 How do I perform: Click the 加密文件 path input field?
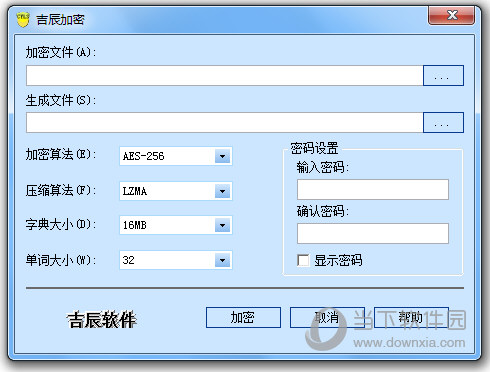(x=225, y=76)
